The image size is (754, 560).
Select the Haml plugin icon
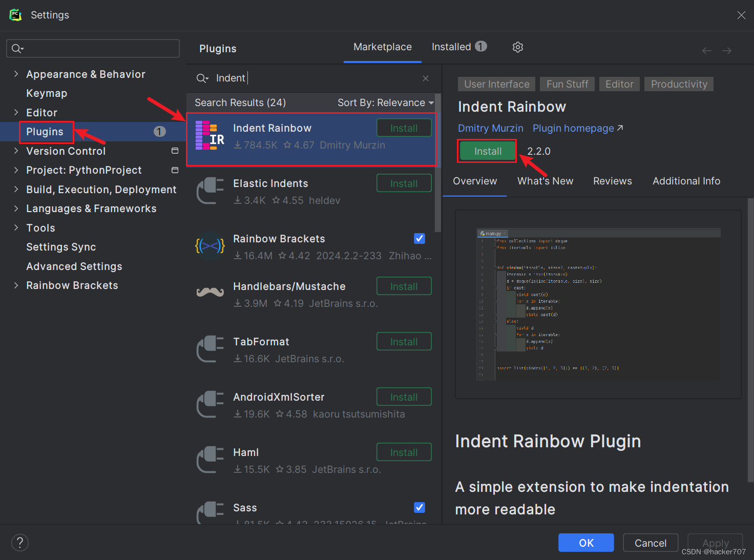[x=210, y=460]
